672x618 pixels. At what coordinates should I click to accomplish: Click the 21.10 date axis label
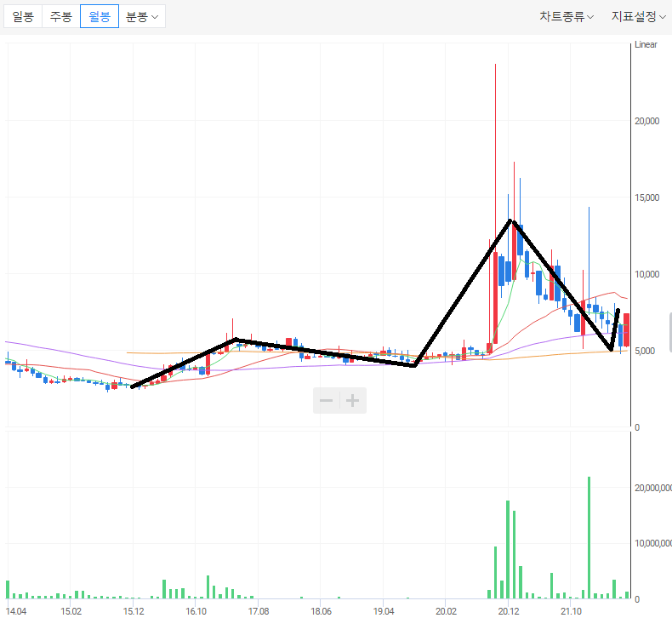[x=571, y=611]
